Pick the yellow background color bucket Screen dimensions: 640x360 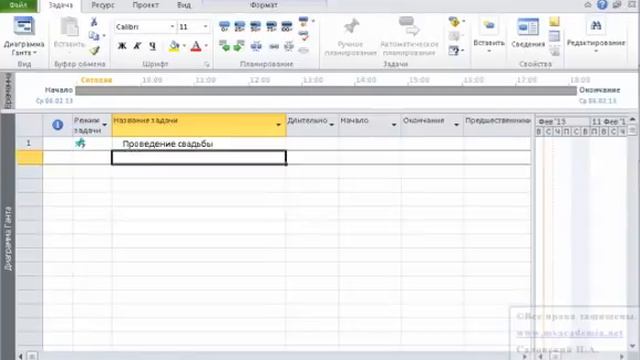tap(174, 46)
